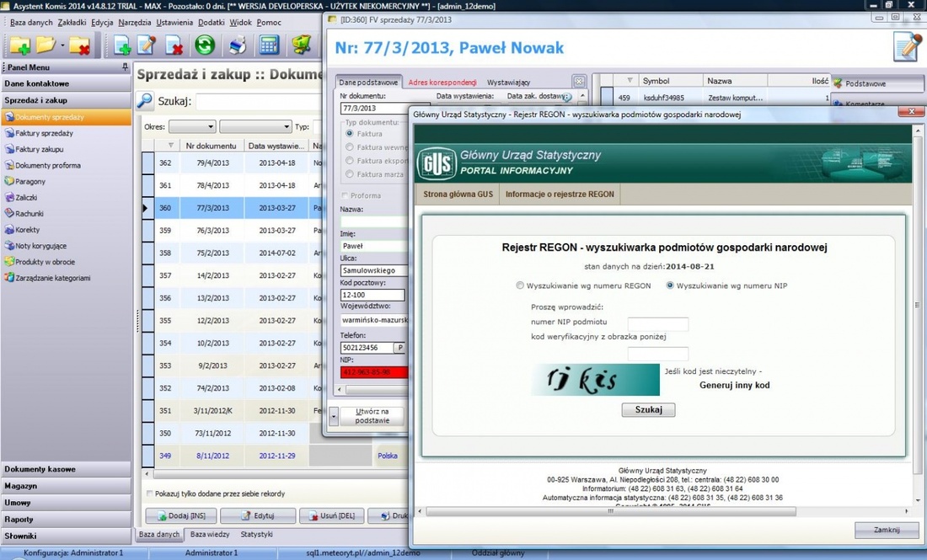Click the magnifier search icon beside Szukaj

(x=144, y=100)
